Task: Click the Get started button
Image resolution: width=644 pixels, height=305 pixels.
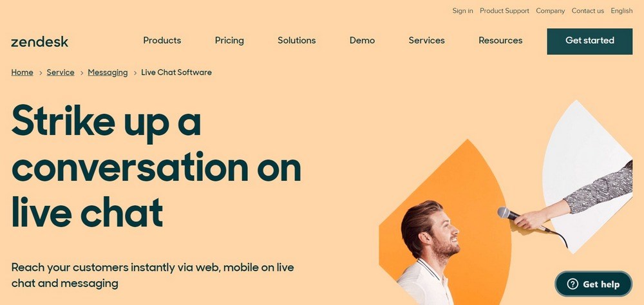Action: coord(590,41)
